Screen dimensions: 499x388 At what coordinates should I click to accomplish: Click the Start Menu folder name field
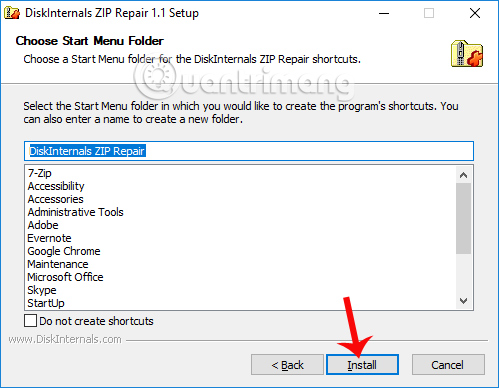point(249,151)
